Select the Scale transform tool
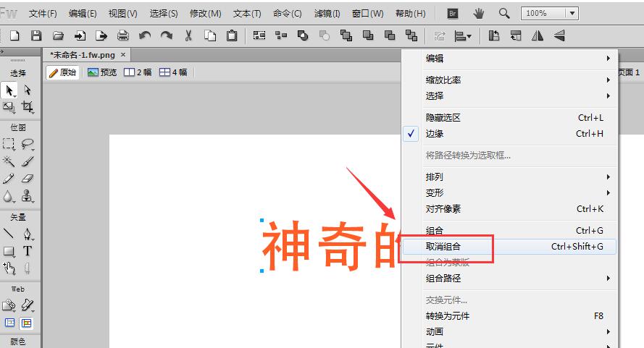 pos(9,107)
